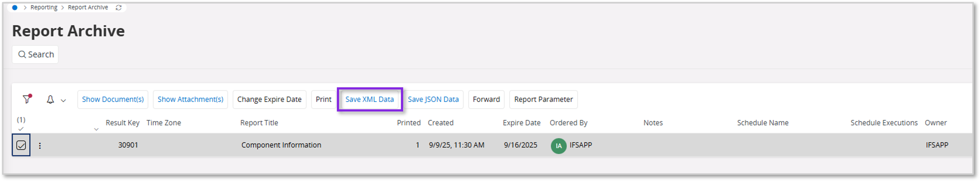Click Show Document(s) button
The height and width of the screenshot is (181, 980).
click(113, 100)
